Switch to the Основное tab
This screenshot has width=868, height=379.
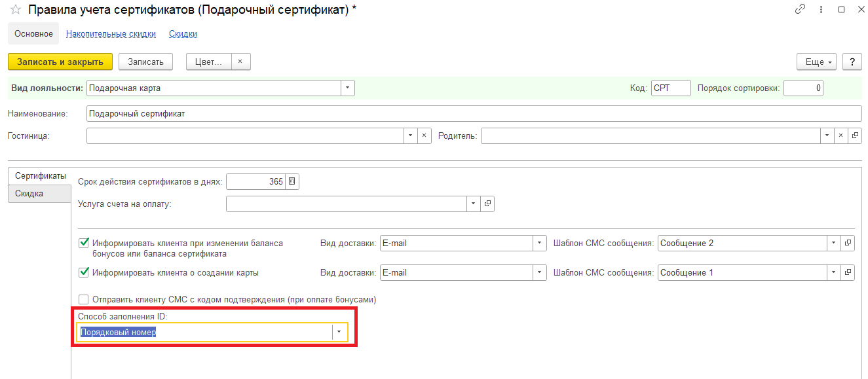pos(33,33)
